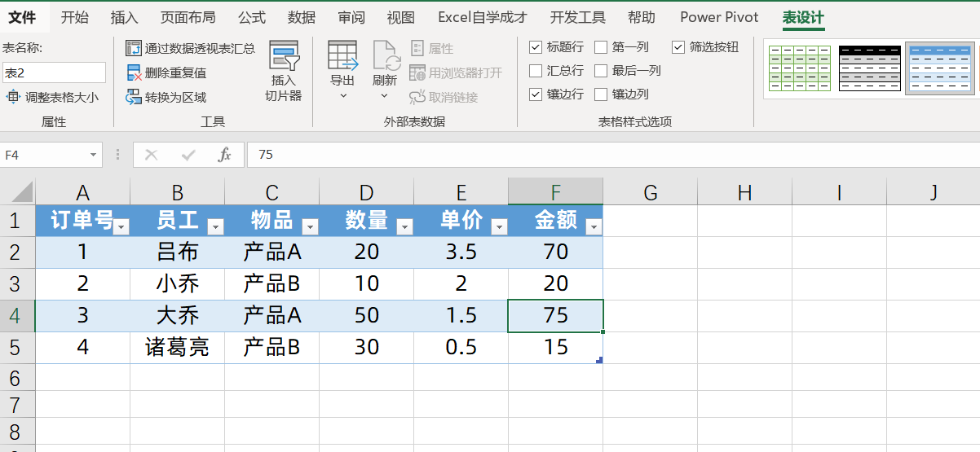Click formula bar cancel X icon

(x=152, y=155)
